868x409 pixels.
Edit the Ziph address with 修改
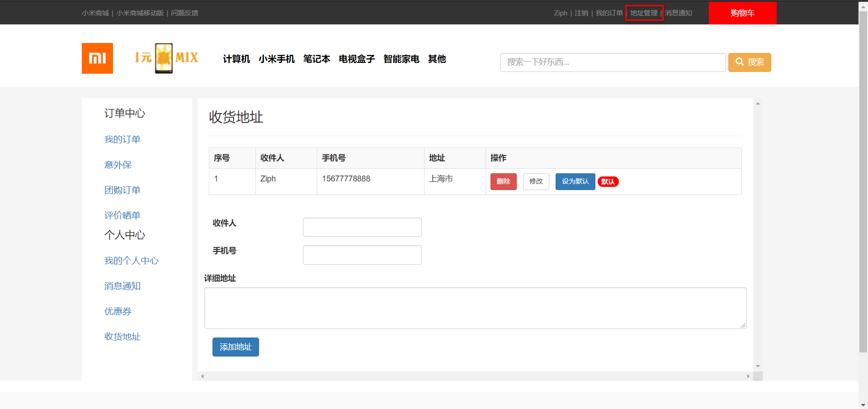point(536,181)
